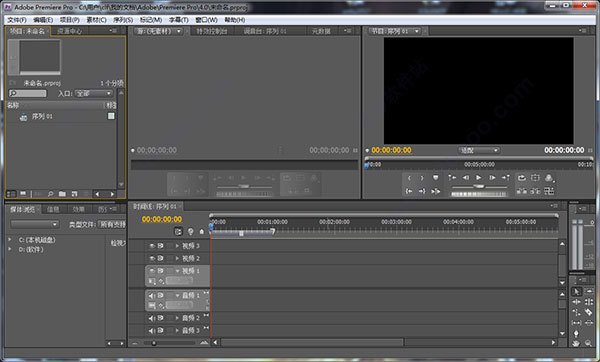Click the Lift button in Program monitor
The image size is (600, 362).
pos(522,191)
